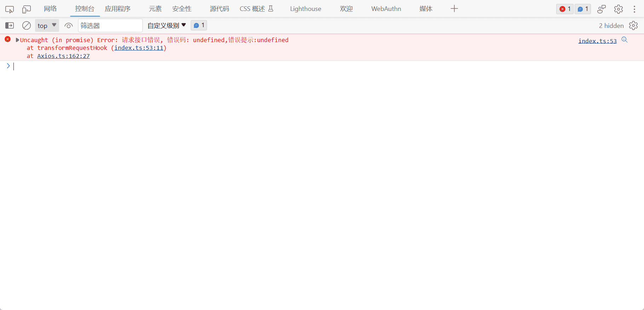Open the 安全性 tab
The image size is (644, 310).
tap(182, 9)
